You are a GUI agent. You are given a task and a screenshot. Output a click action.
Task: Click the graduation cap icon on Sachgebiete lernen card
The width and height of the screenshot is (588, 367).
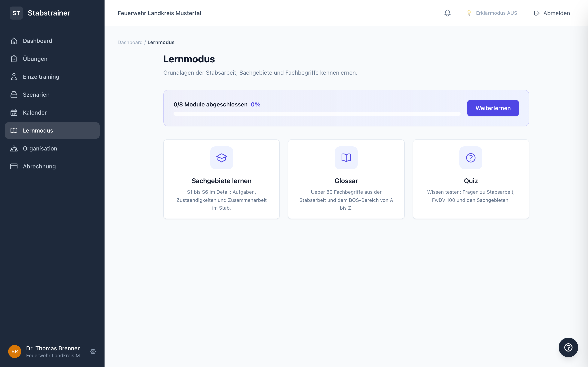221,158
